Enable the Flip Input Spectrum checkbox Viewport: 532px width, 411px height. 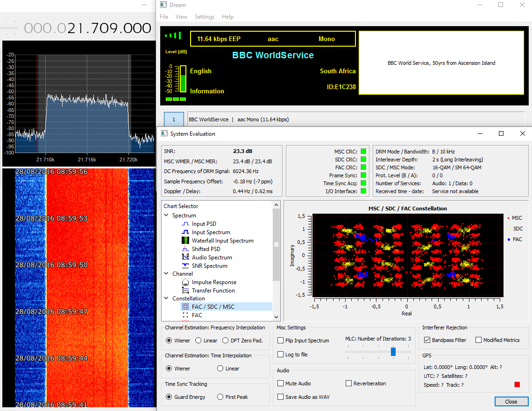[x=281, y=341]
